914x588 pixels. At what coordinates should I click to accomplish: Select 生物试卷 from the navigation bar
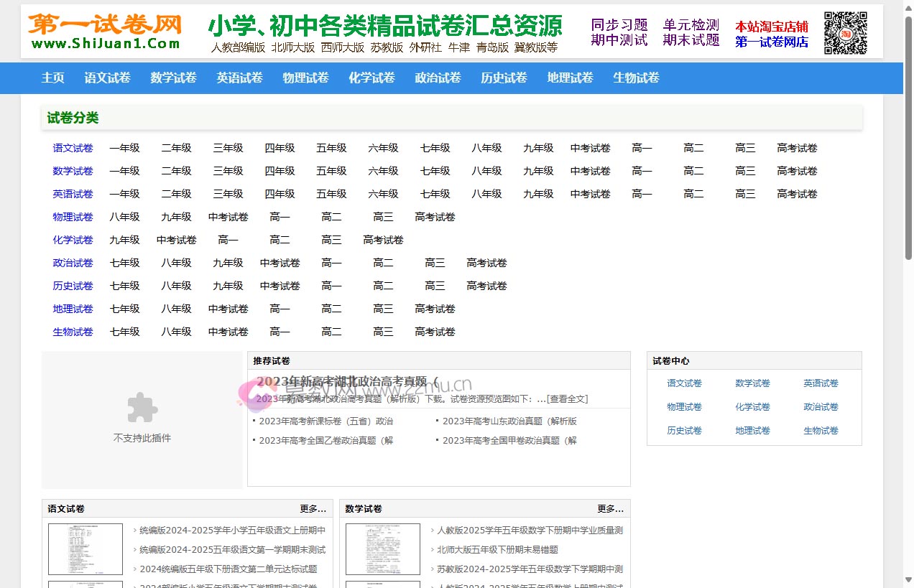[635, 78]
